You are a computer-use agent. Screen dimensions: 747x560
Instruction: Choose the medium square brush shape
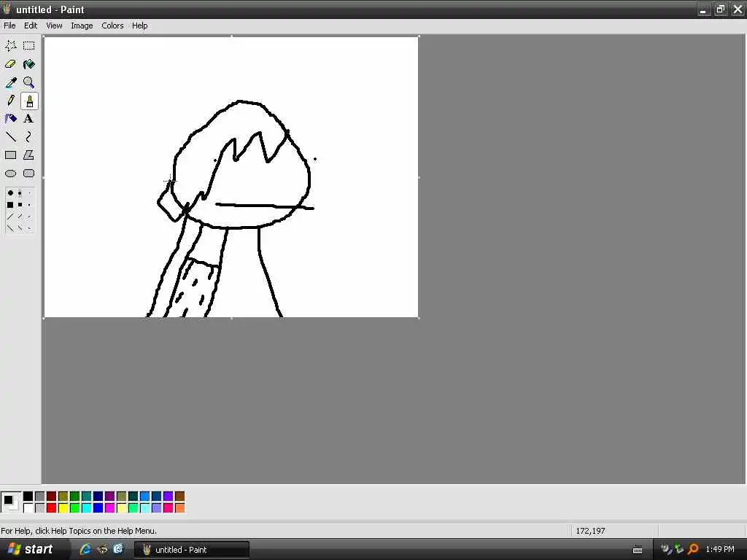(20, 205)
